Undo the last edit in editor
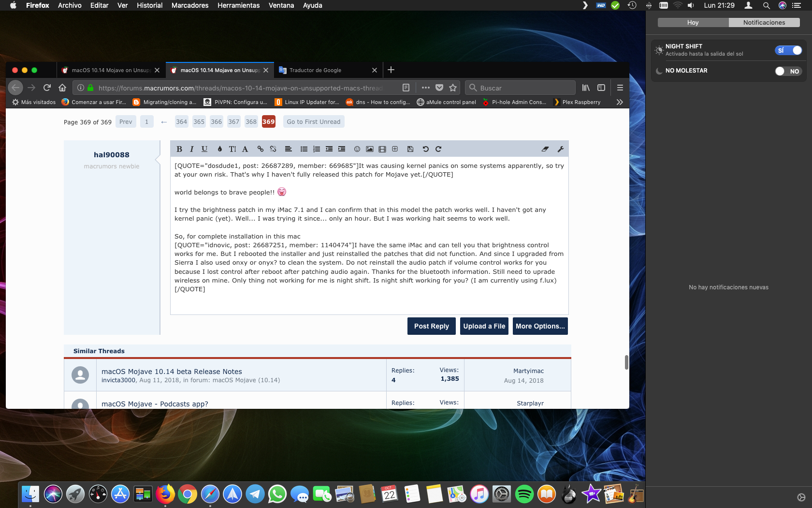Image resolution: width=812 pixels, height=508 pixels. point(426,149)
